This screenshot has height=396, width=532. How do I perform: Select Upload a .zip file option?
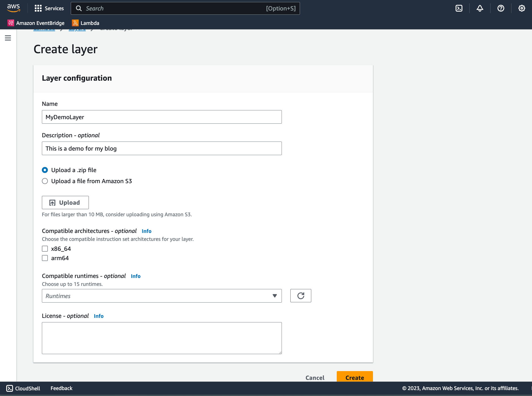45,170
